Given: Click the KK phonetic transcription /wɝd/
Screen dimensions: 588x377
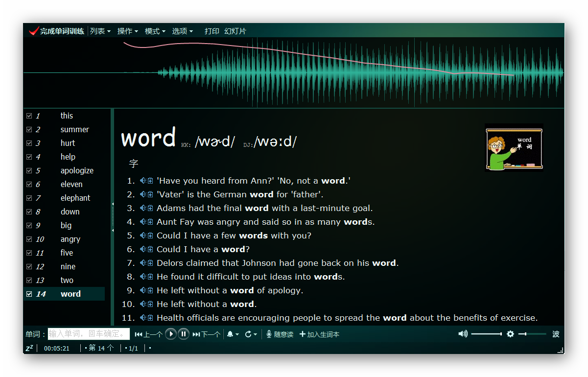Looking at the screenshot, I should coord(215,142).
